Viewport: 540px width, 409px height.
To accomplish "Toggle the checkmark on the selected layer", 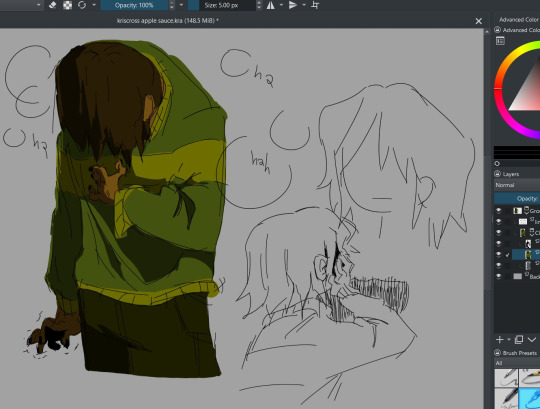I will click(507, 255).
